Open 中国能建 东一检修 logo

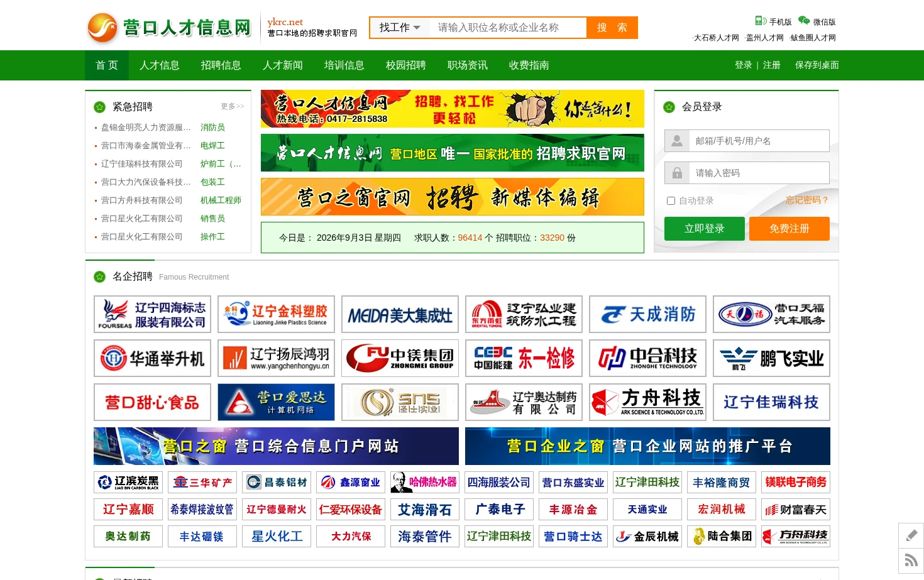pos(524,358)
